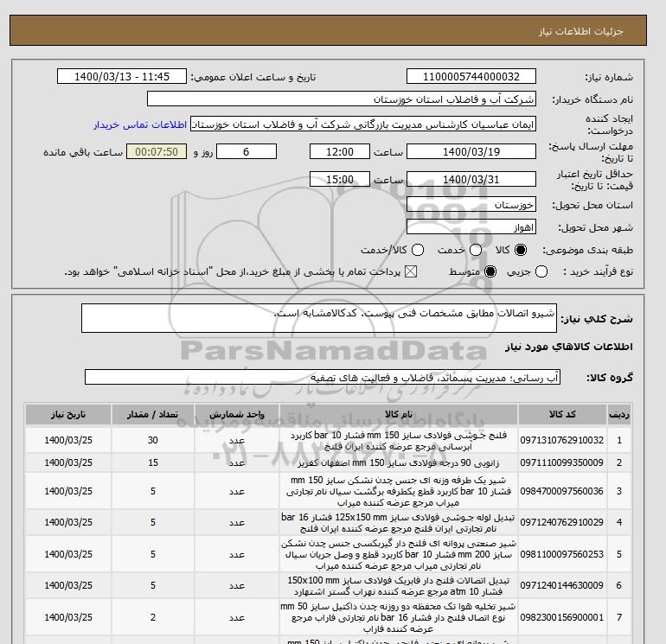The width and height of the screenshot is (666, 644).
Task: Select the کالا radio button
Action: coord(521,250)
